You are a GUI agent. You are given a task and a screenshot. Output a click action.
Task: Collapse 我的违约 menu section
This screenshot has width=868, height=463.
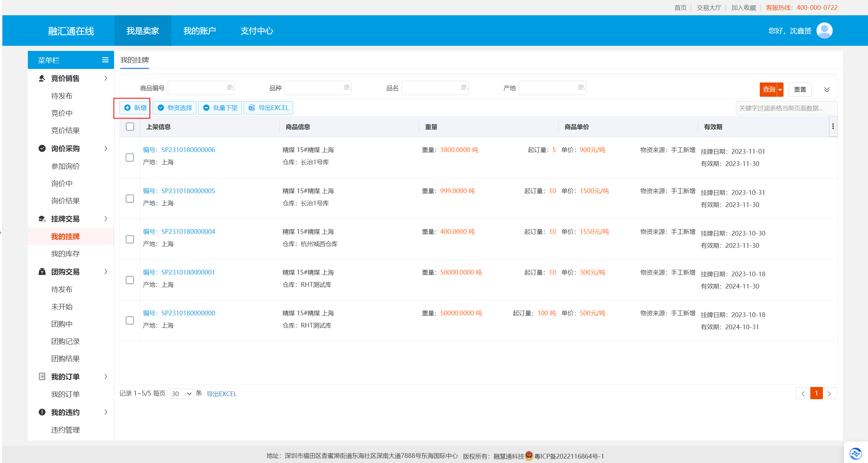point(106,412)
